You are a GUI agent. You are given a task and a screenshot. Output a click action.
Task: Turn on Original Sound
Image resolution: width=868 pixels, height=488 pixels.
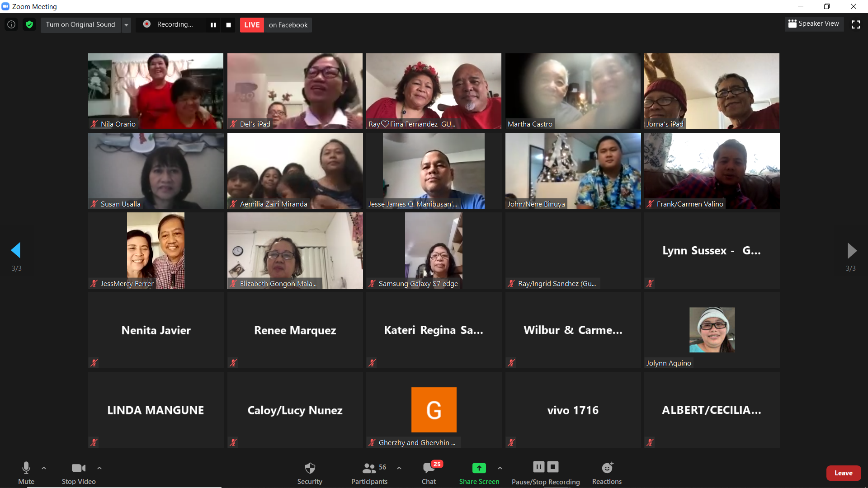point(80,24)
